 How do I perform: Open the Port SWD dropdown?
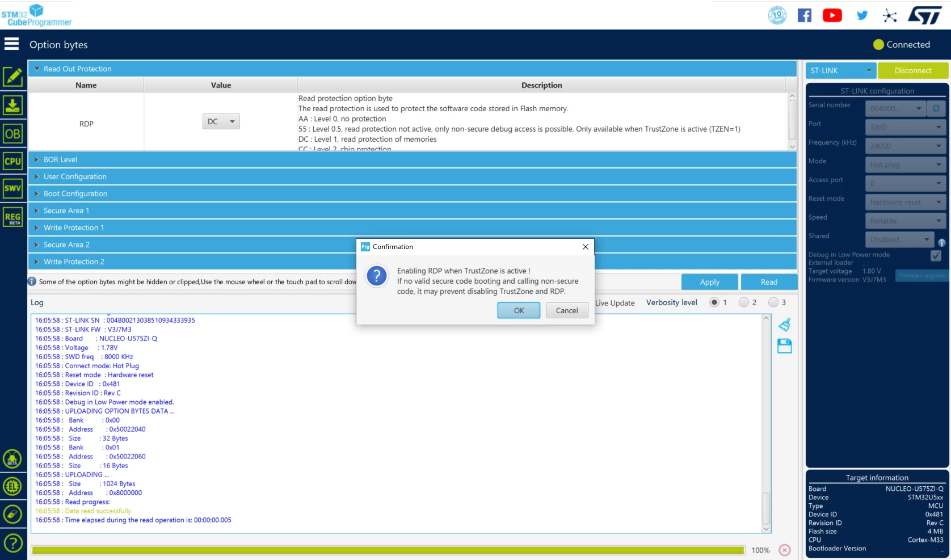(x=906, y=127)
